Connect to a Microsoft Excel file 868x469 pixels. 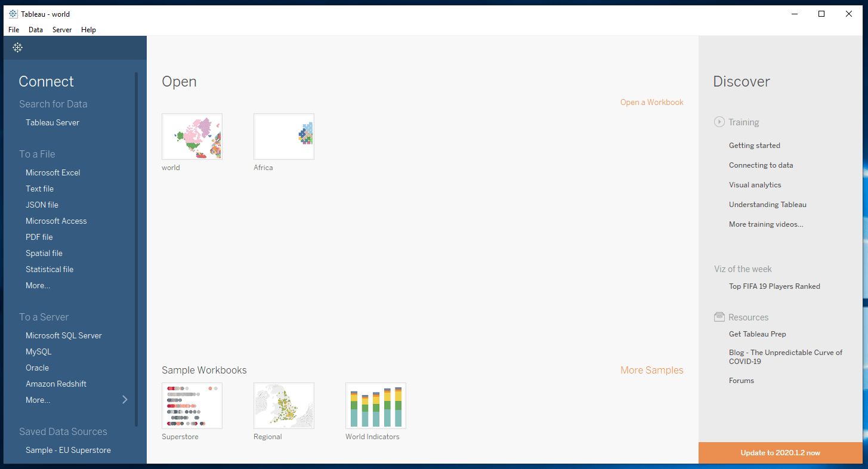point(53,172)
